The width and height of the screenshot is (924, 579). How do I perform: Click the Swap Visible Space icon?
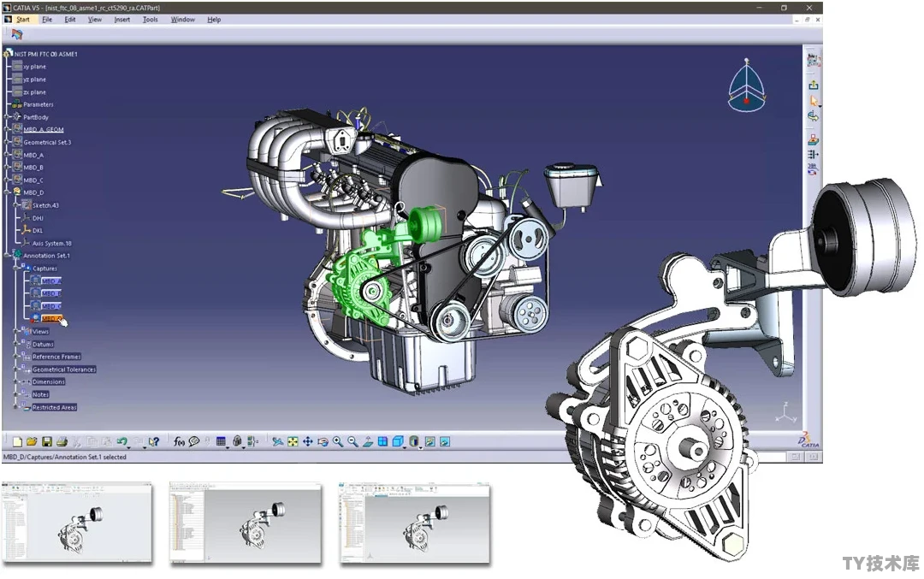(445, 441)
